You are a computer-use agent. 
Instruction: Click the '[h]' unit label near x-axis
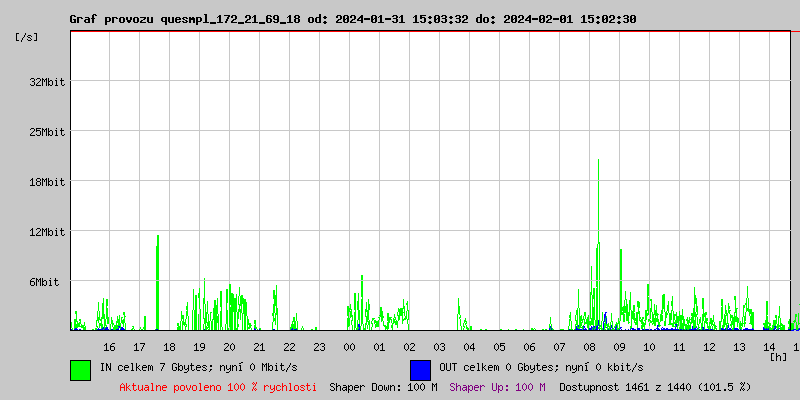(x=778, y=357)
